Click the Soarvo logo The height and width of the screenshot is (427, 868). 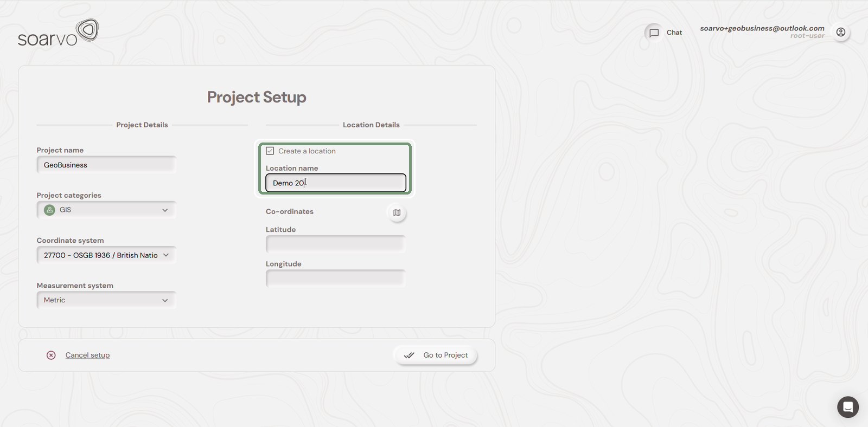coord(58,33)
